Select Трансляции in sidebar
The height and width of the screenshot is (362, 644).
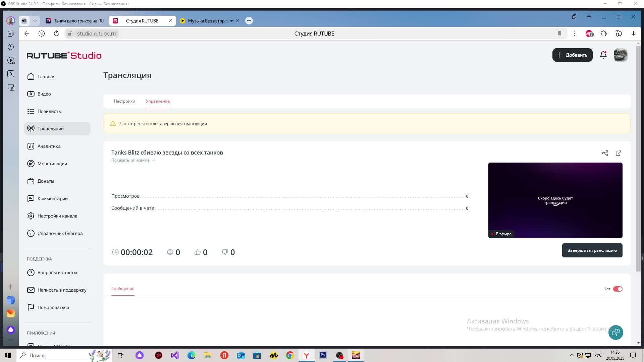[x=57, y=129]
